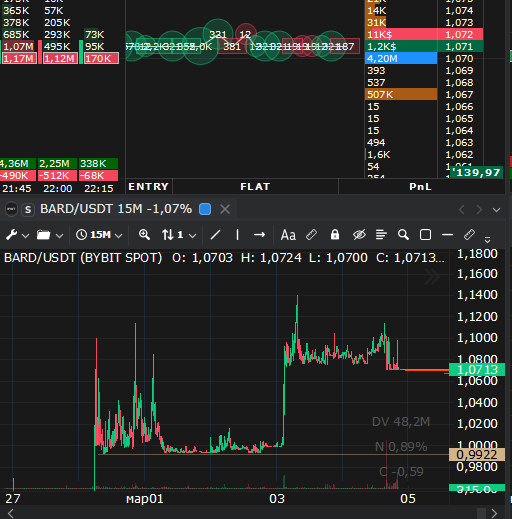512x519 pixels.
Task: Open the 15M timeframe selector
Action: click(99, 235)
